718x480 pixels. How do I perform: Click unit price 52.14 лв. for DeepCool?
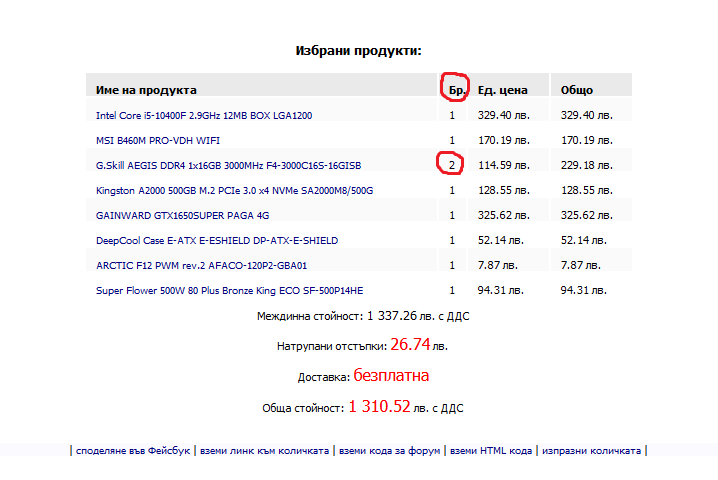[x=500, y=240]
